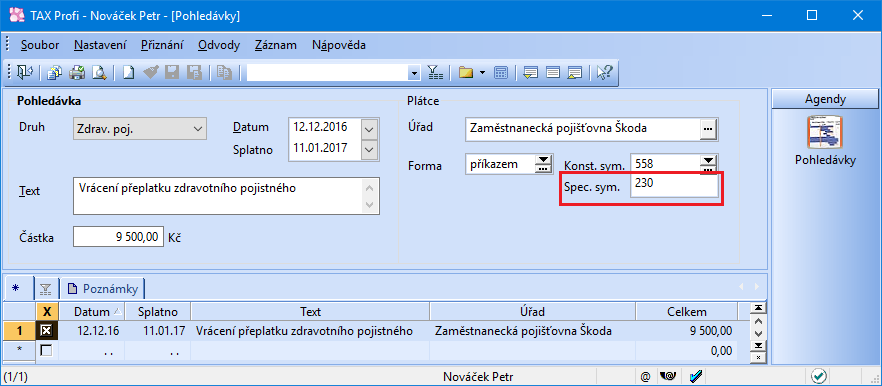Open the Forma list next to příkazem
The height and width of the screenshot is (386, 882).
click(543, 165)
